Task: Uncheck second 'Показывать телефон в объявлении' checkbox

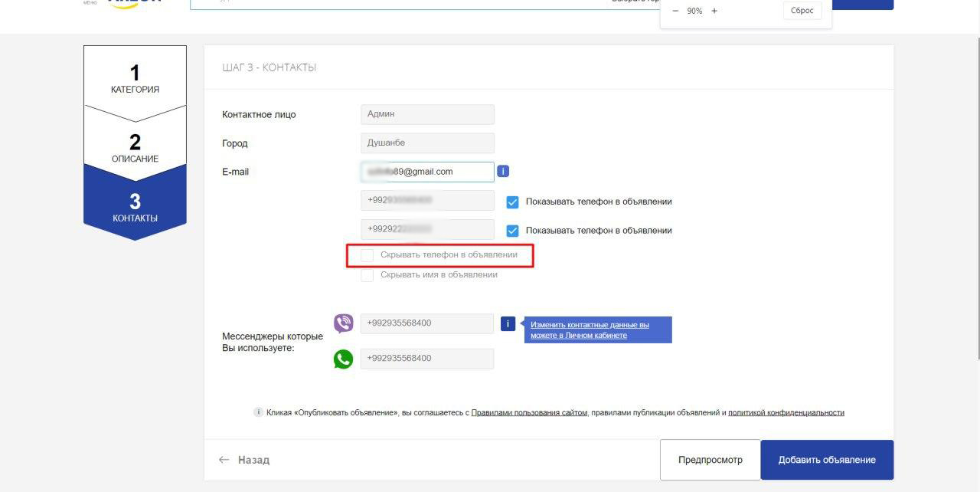Action: point(513,231)
